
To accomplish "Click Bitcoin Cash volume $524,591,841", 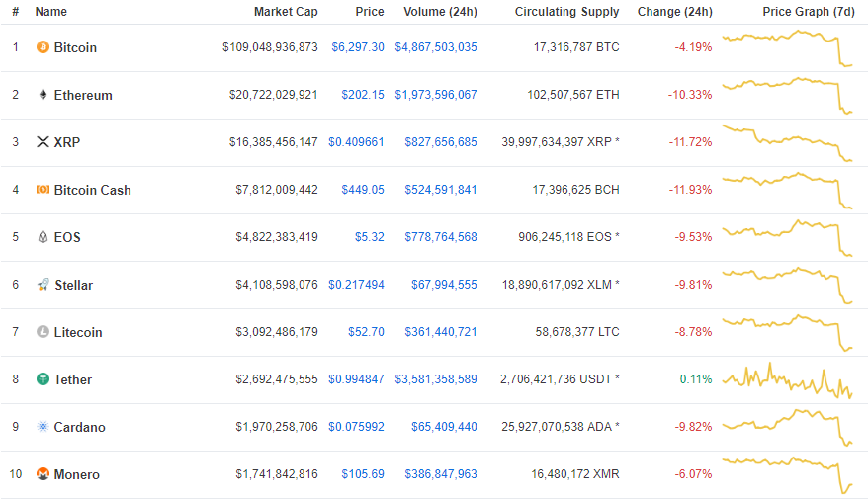I will click(x=441, y=190).
